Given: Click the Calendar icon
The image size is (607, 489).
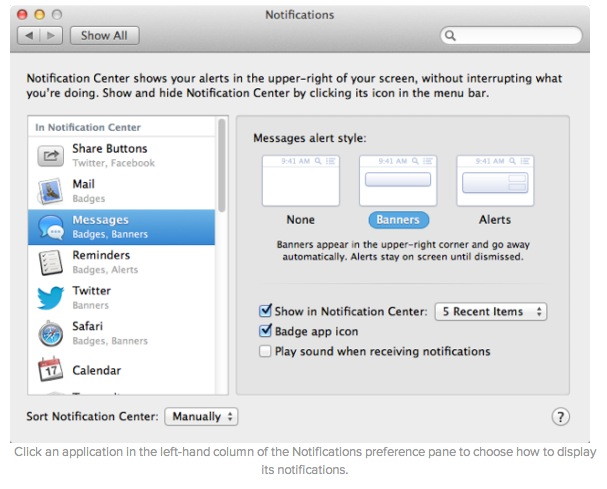Looking at the screenshot, I should tap(50, 369).
